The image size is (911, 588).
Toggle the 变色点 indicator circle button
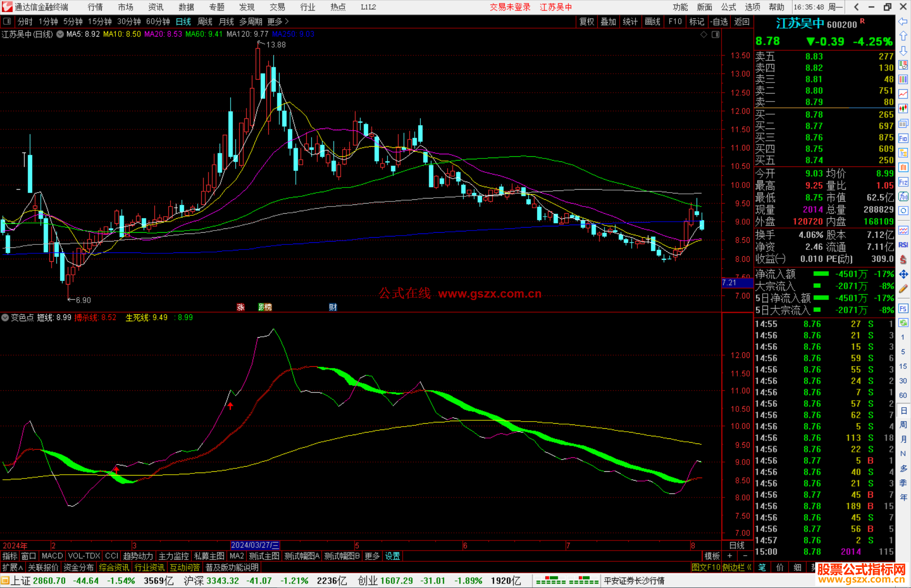pyautogui.click(x=5, y=317)
